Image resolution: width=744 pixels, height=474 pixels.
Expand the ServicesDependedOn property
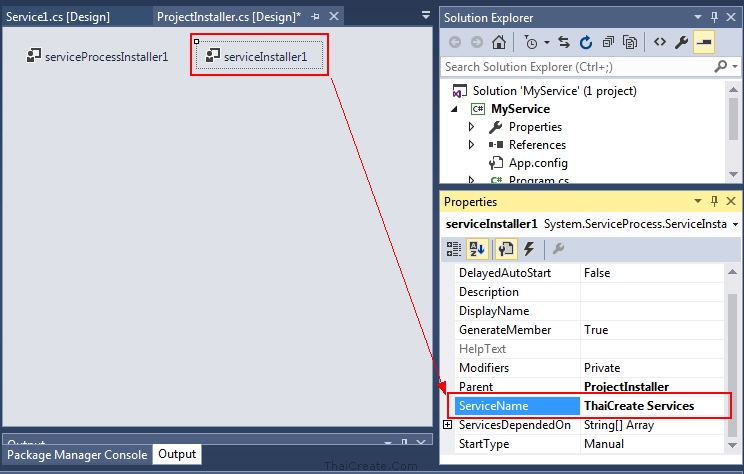pyautogui.click(x=447, y=425)
